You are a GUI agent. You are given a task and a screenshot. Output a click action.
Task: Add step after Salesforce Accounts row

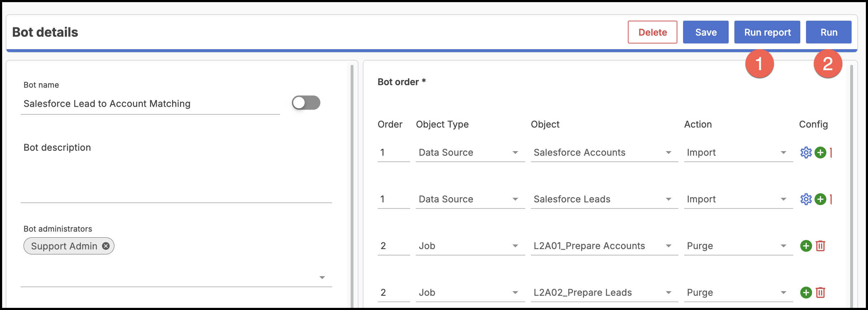(820, 153)
